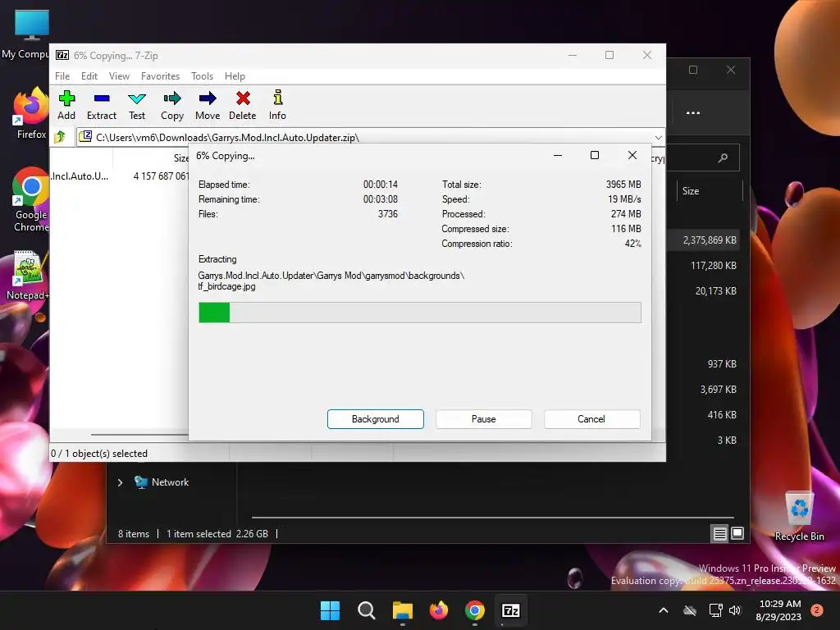The width and height of the screenshot is (840, 630).
Task: Open the Edit menu
Action: (89, 76)
